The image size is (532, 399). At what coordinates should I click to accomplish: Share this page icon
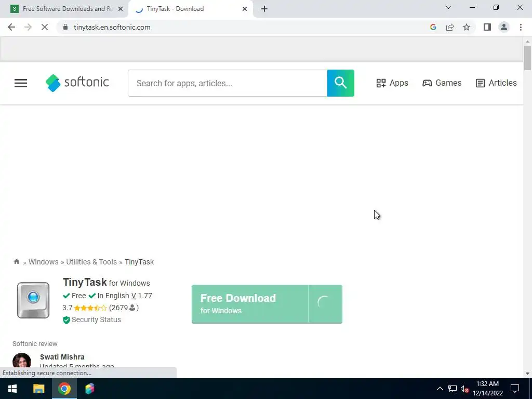[450, 27]
